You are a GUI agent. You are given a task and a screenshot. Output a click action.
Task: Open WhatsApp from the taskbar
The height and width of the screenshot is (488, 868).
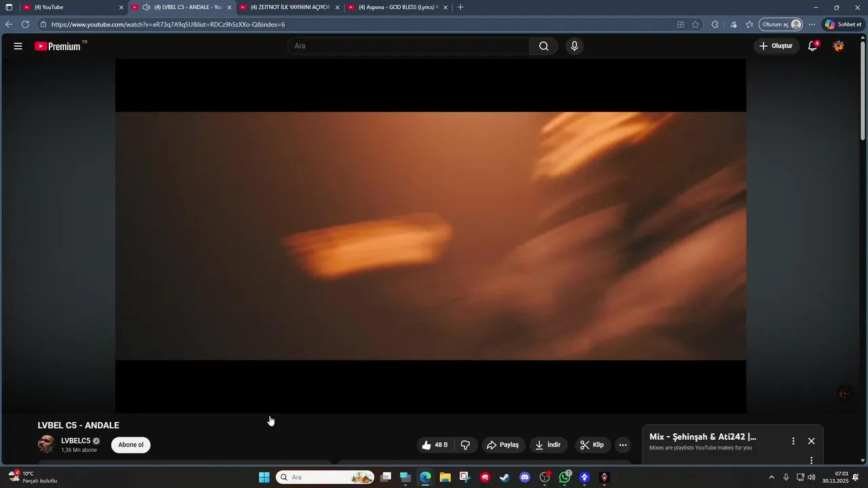pyautogui.click(x=565, y=477)
